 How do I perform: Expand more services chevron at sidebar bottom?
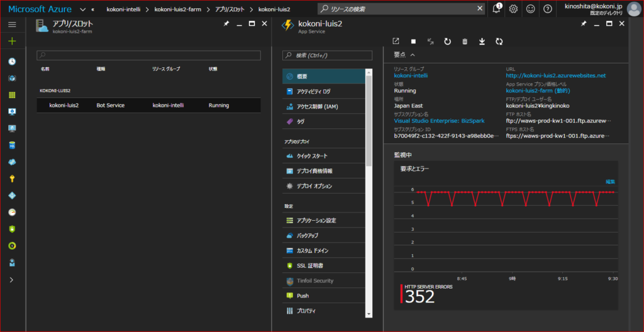tap(12, 279)
